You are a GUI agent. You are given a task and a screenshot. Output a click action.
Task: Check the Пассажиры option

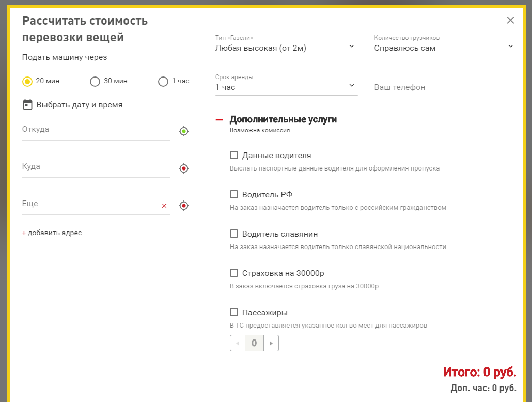point(234,312)
